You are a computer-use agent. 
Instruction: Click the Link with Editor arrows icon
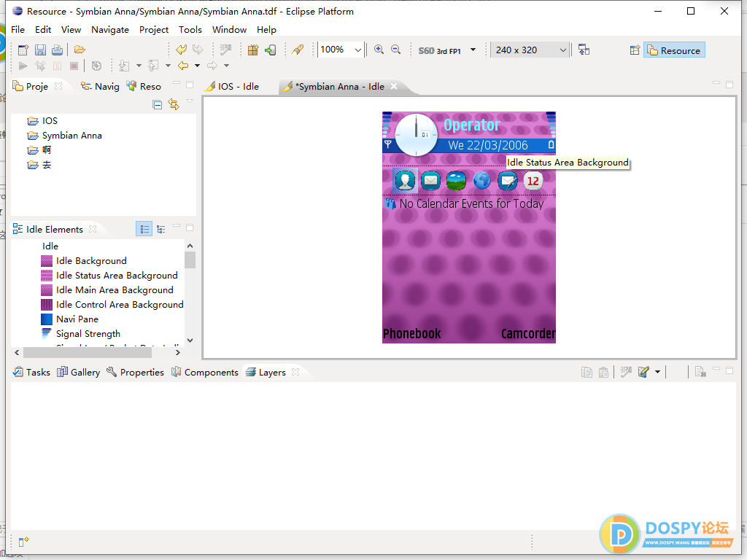174,104
